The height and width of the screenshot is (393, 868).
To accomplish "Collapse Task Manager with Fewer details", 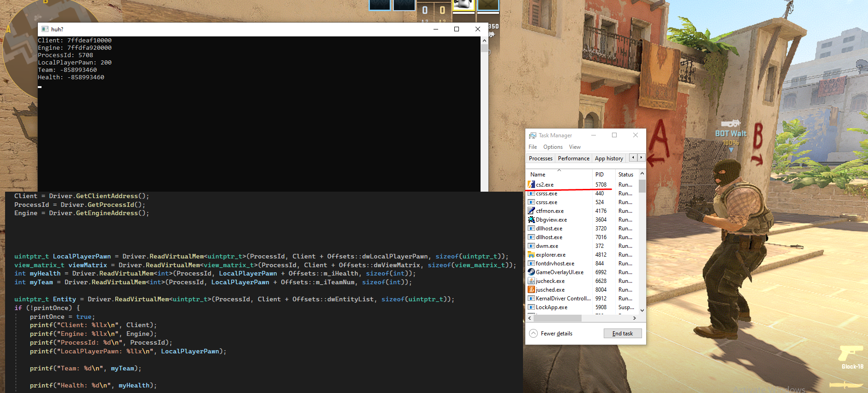I will pos(551,334).
